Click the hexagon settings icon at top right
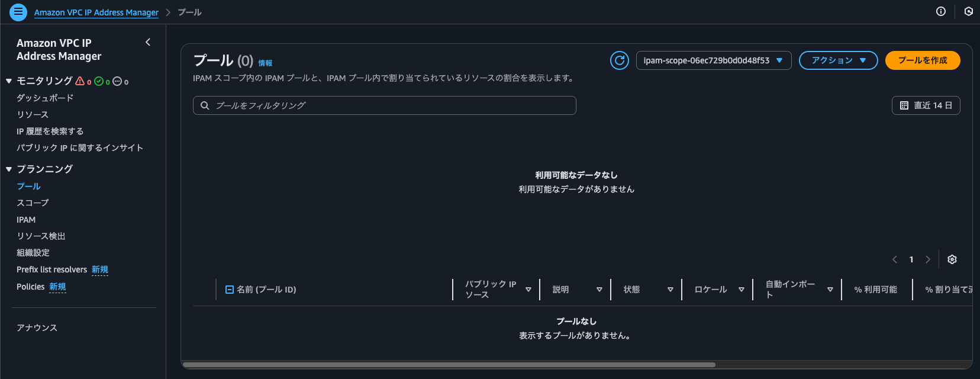980x379 pixels. coord(969,11)
